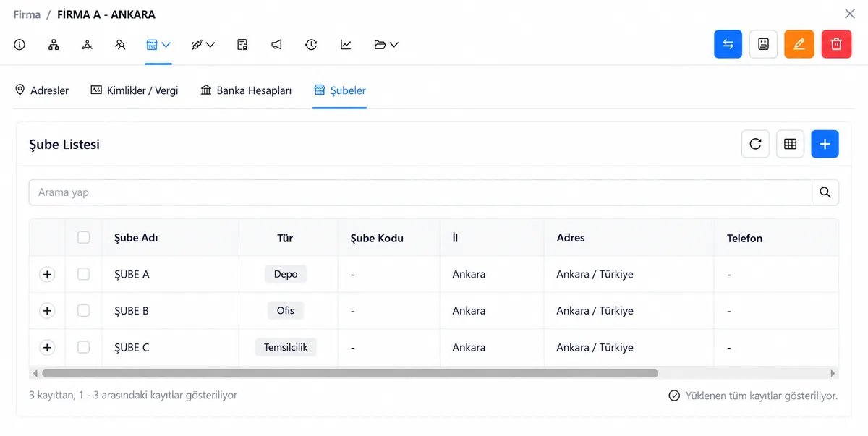
Task: Open the certificate document icon section
Action: click(242, 45)
